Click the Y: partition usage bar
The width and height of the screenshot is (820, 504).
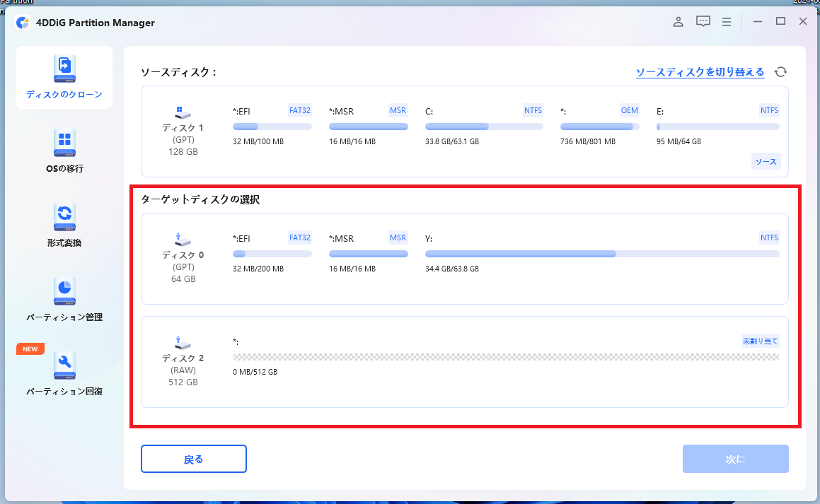(x=602, y=254)
